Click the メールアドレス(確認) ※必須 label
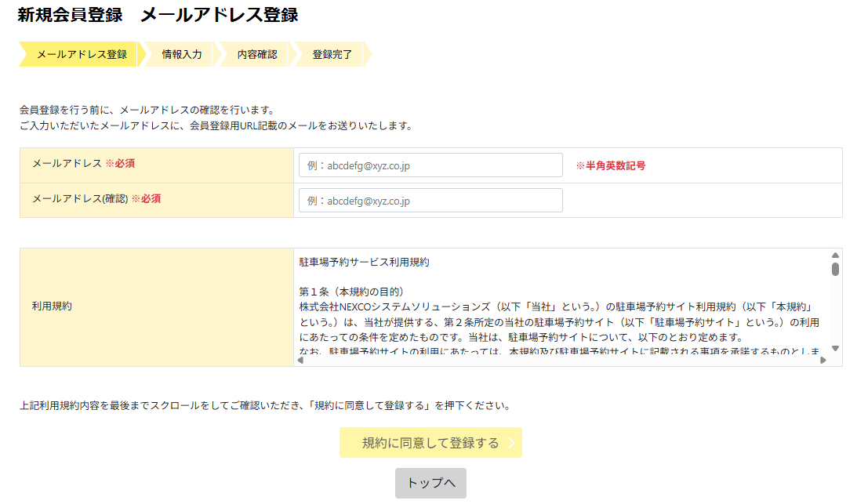The height and width of the screenshot is (504, 857). pyautogui.click(x=96, y=199)
